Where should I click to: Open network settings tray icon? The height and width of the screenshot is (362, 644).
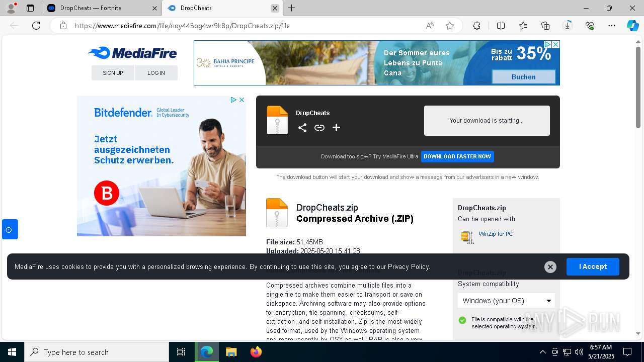coord(567,352)
